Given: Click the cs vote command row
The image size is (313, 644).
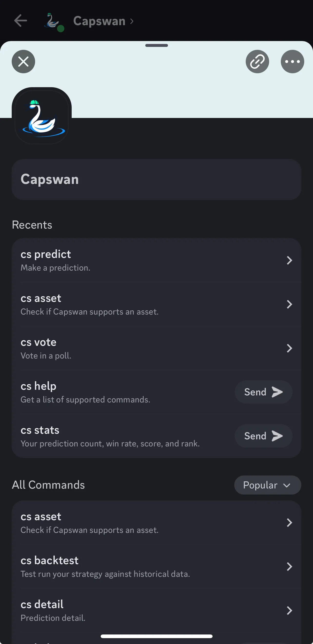Looking at the screenshot, I should (156, 348).
